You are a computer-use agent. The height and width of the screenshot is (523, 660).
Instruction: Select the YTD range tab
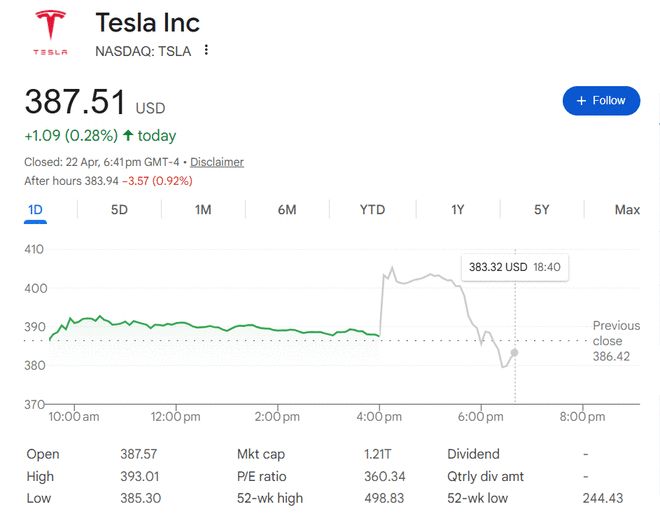coord(372,210)
